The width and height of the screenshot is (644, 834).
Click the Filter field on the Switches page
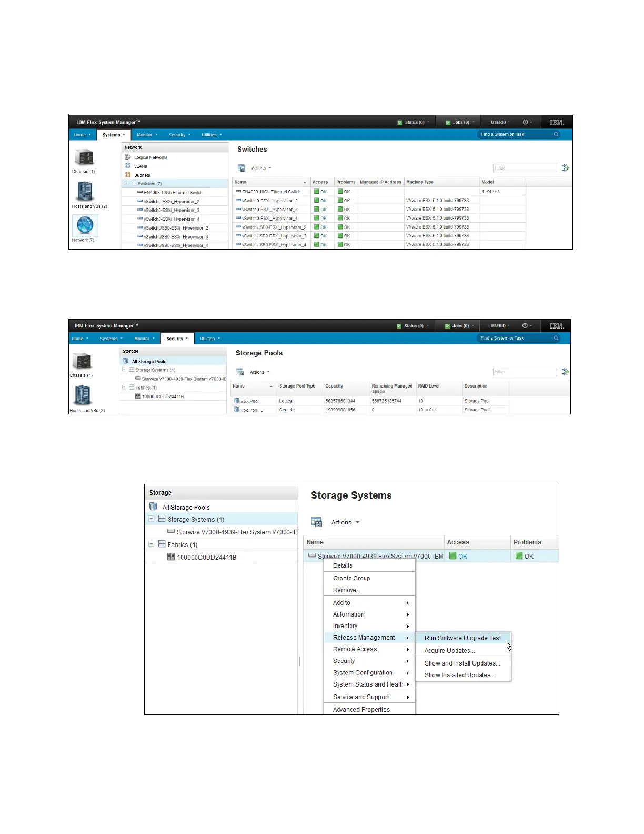pyautogui.click(x=525, y=168)
